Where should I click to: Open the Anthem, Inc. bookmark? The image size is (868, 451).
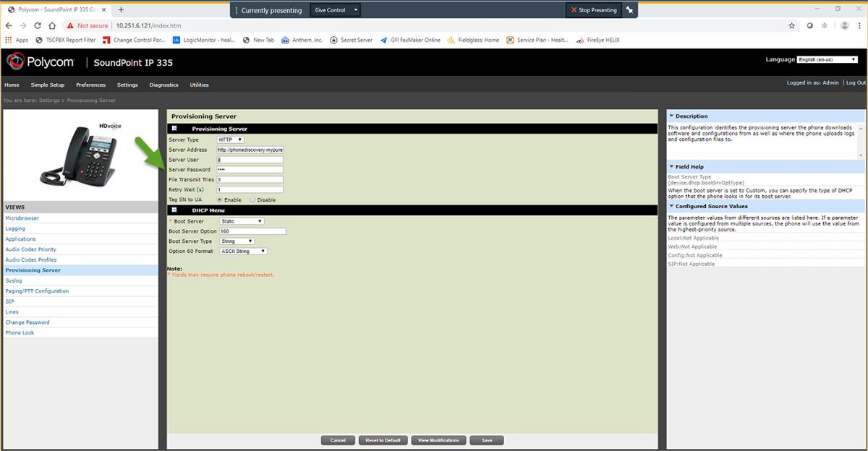point(302,40)
